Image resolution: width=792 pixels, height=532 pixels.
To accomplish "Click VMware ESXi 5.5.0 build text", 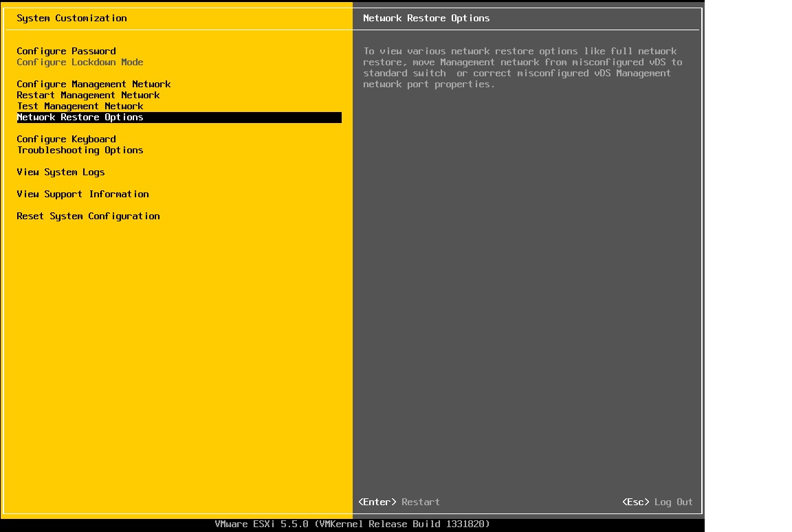I will coord(353,524).
